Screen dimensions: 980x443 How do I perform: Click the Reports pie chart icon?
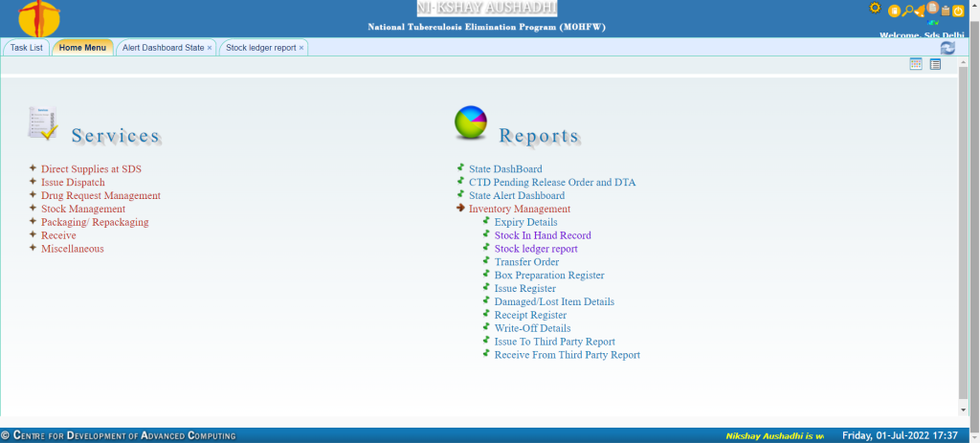coord(471,122)
